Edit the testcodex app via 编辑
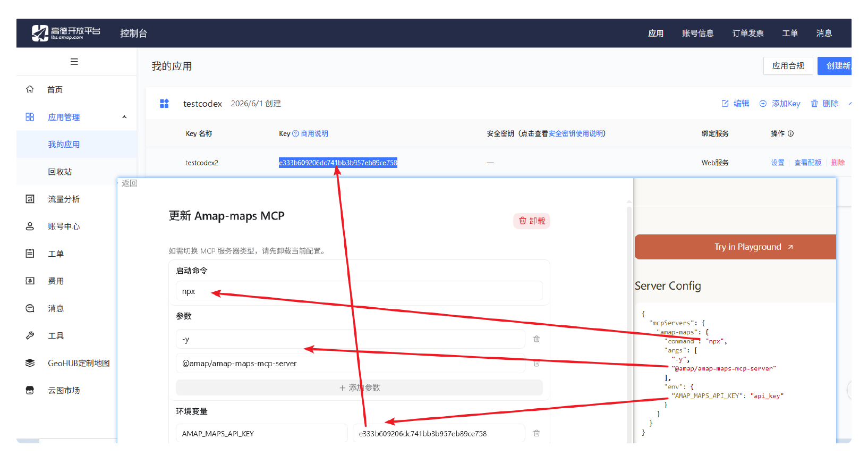 point(735,104)
